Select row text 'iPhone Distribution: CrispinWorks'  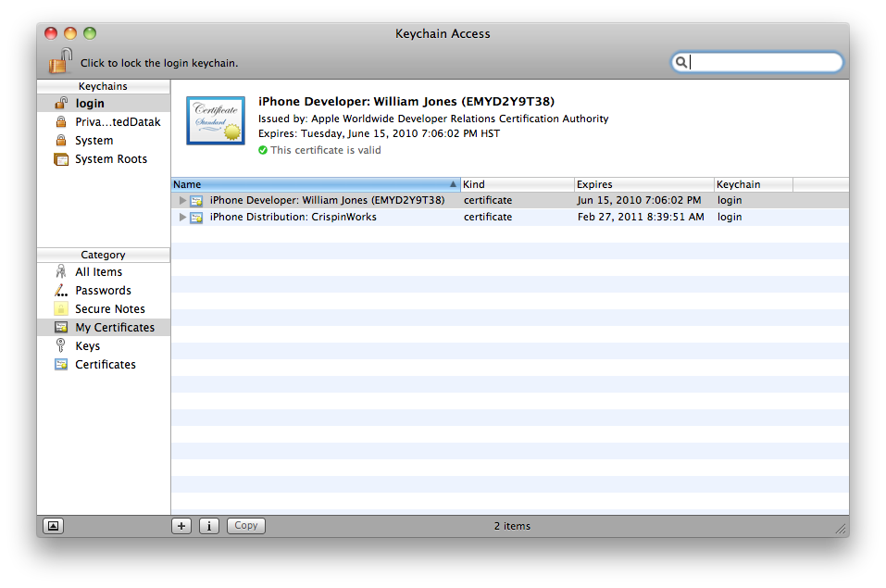(293, 217)
